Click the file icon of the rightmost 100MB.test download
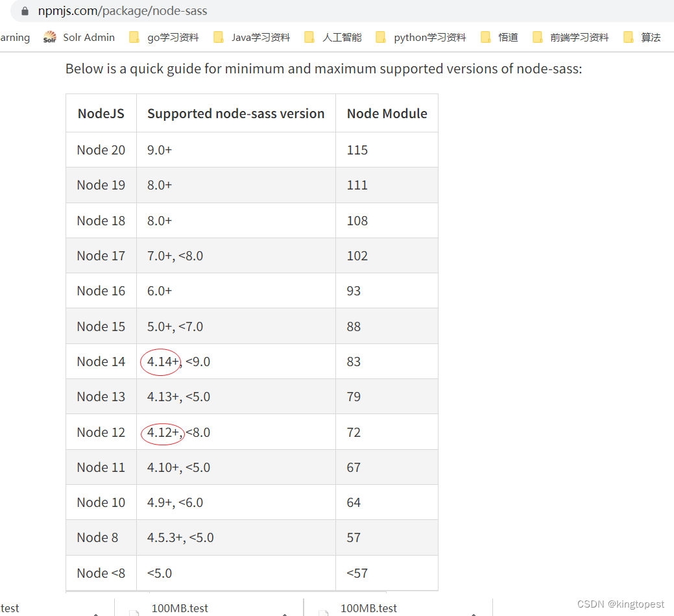The width and height of the screenshot is (674, 616). 324,611
